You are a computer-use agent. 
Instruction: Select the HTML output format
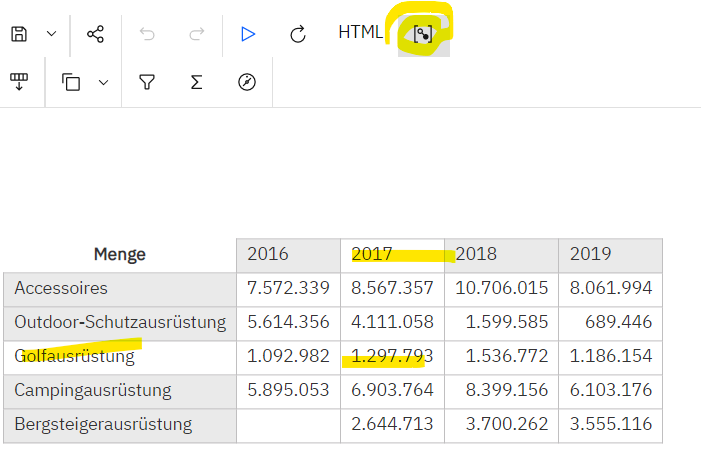360,32
